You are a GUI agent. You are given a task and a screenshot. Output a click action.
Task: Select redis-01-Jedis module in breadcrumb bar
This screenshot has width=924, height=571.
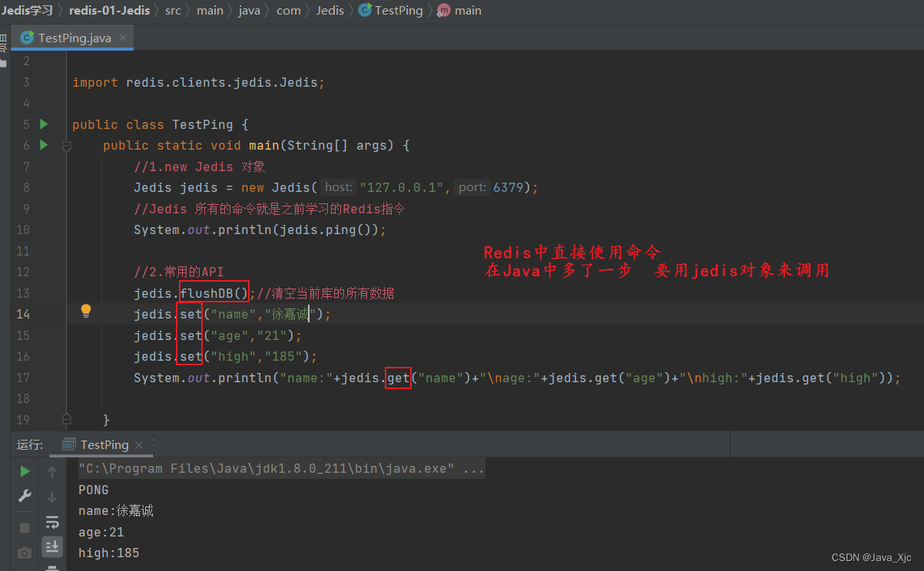click(x=110, y=10)
